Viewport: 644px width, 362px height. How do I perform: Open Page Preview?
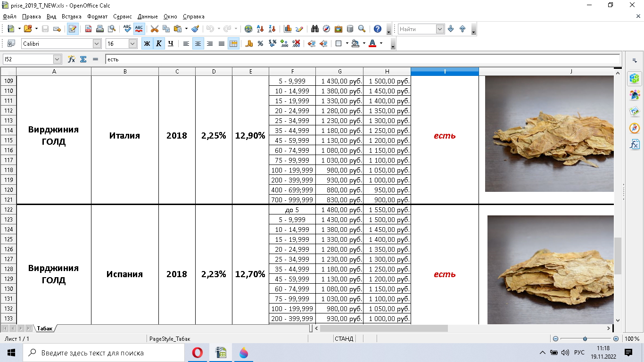coord(112,29)
